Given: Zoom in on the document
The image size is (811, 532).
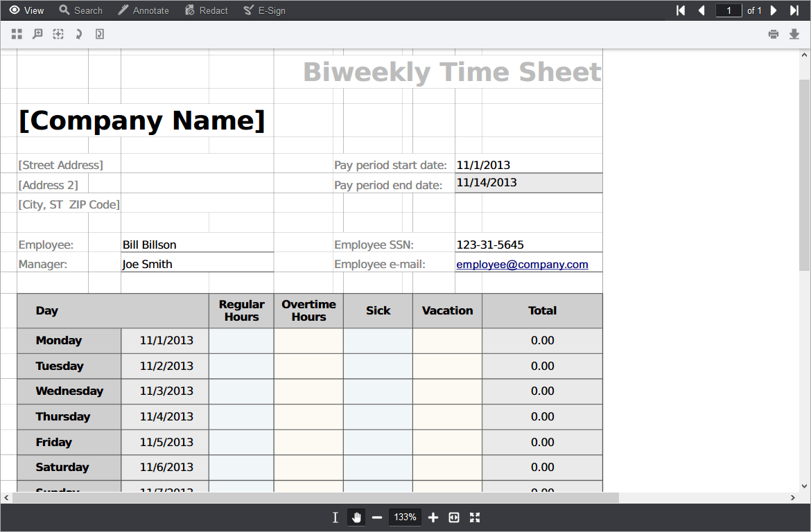Looking at the screenshot, I should click(x=433, y=517).
